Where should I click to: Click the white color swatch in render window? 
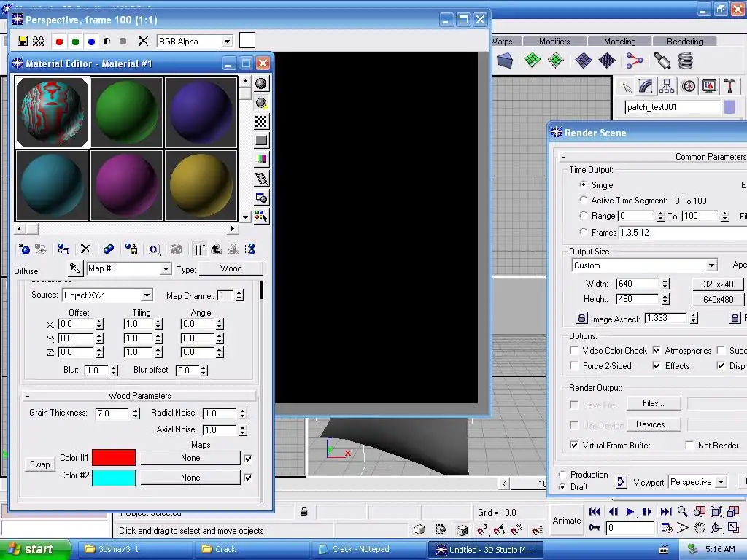tap(247, 41)
